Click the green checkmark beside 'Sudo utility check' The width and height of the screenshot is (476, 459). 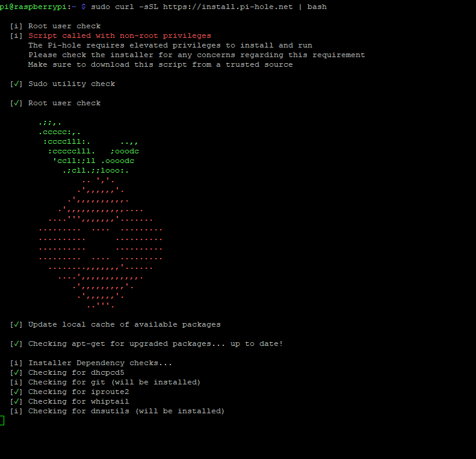tap(16, 84)
